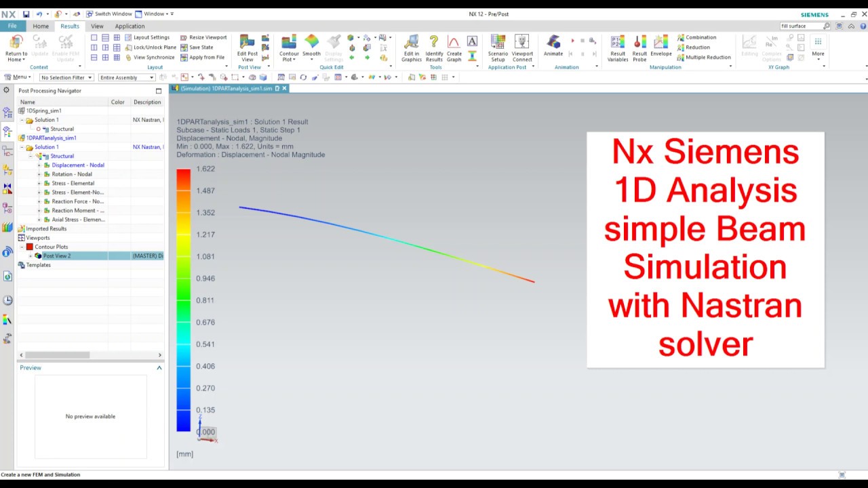Click Multiple Reduction
This screenshot has height=488, width=868.
tap(704, 58)
